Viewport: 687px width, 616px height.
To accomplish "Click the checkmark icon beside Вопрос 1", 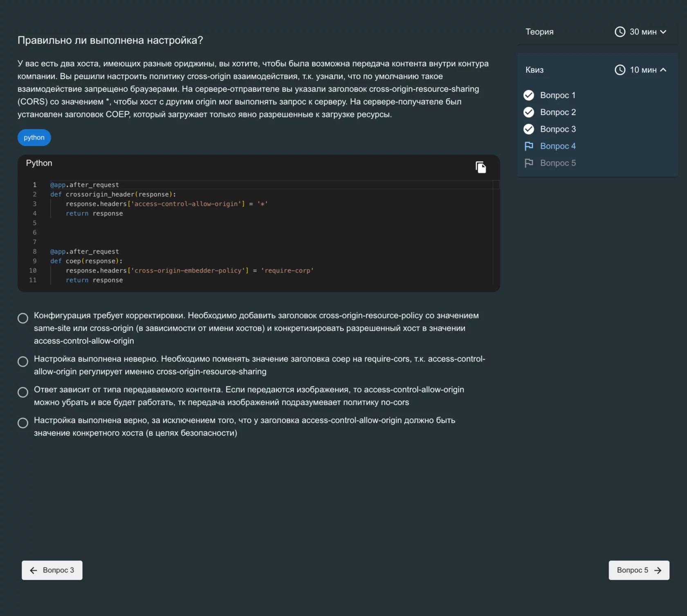I will (x=529, y=95).
